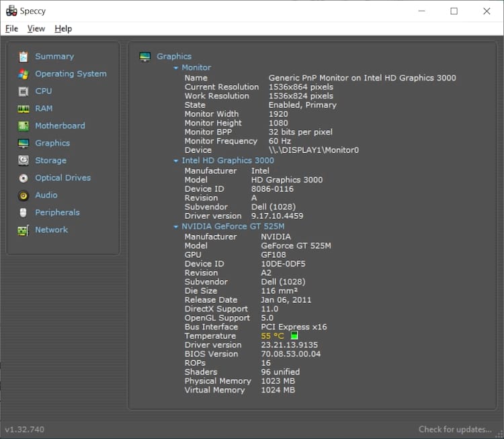
Task: Open the Network section label
Action: [52, 230]
